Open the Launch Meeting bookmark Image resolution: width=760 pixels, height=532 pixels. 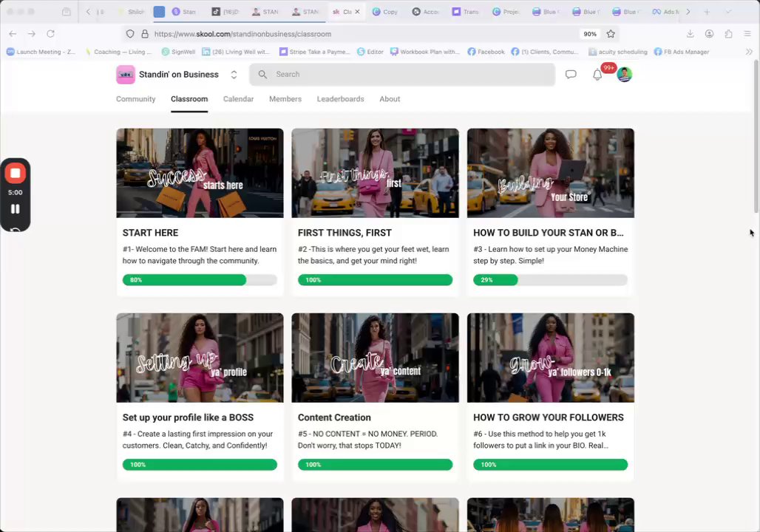[x=41, y=52]
